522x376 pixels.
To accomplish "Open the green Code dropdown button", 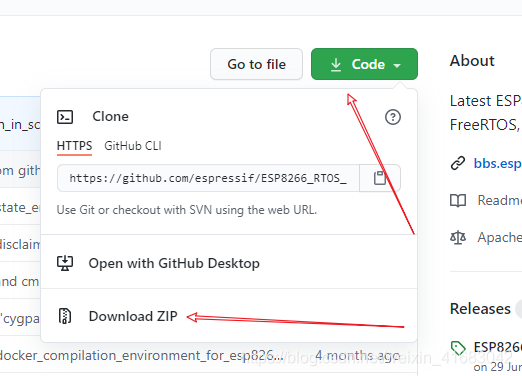I will [364, 64].
